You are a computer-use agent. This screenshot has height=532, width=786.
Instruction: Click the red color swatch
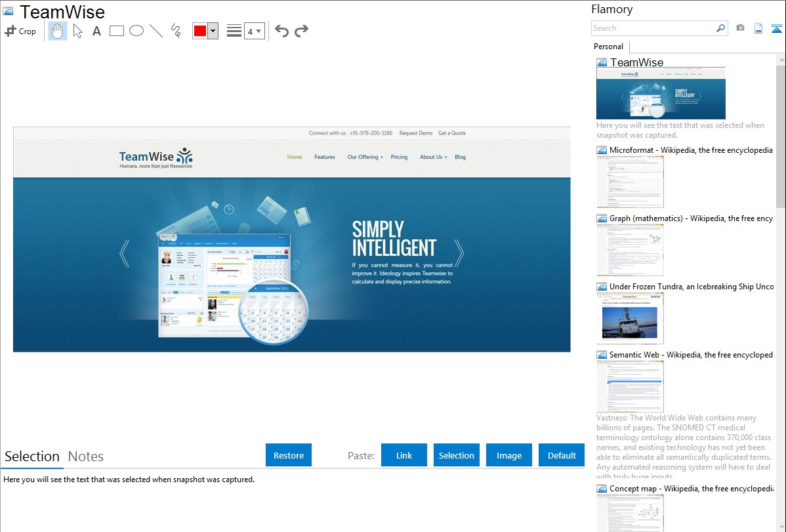click(x=200, y=31)
